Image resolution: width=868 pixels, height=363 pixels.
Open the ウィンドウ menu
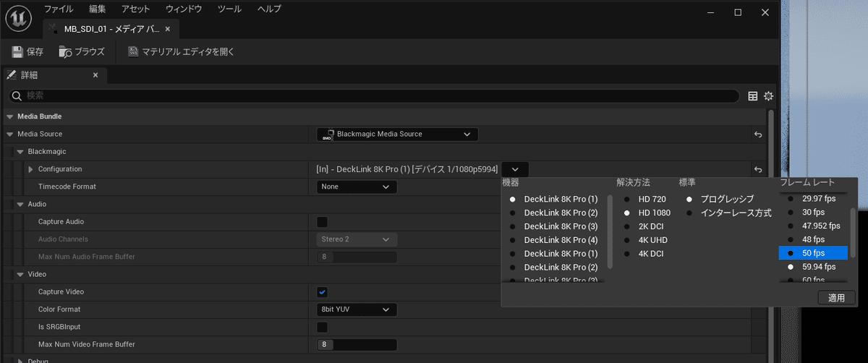pyautogui.click(x=184, y=9)
